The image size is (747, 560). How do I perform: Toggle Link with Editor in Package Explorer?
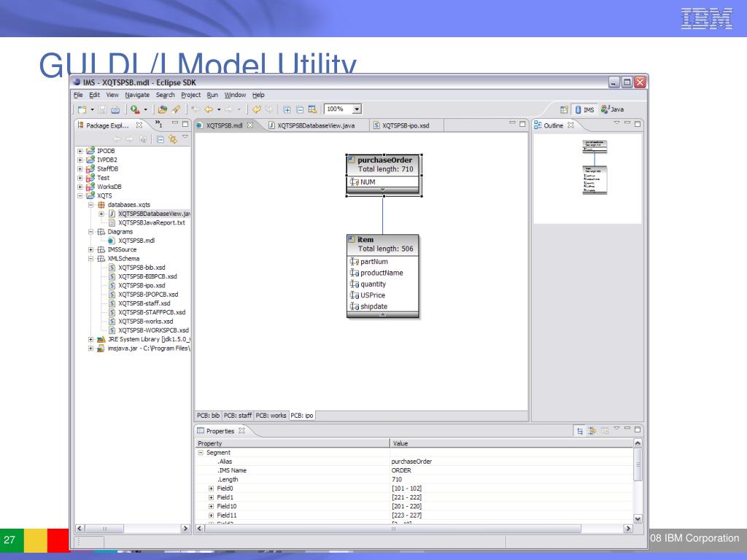(x=172, y=139)
